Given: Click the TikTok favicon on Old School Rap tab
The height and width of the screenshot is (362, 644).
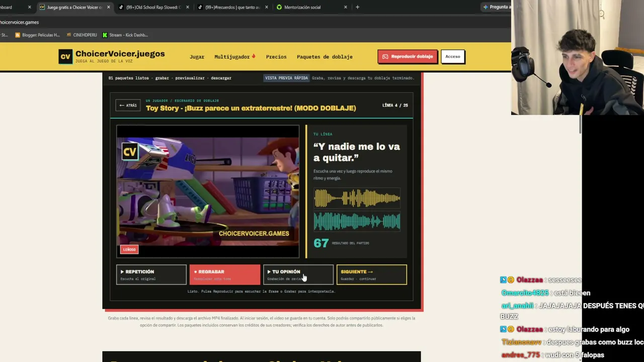Looking at the screenshot, I should click(121, 7).
